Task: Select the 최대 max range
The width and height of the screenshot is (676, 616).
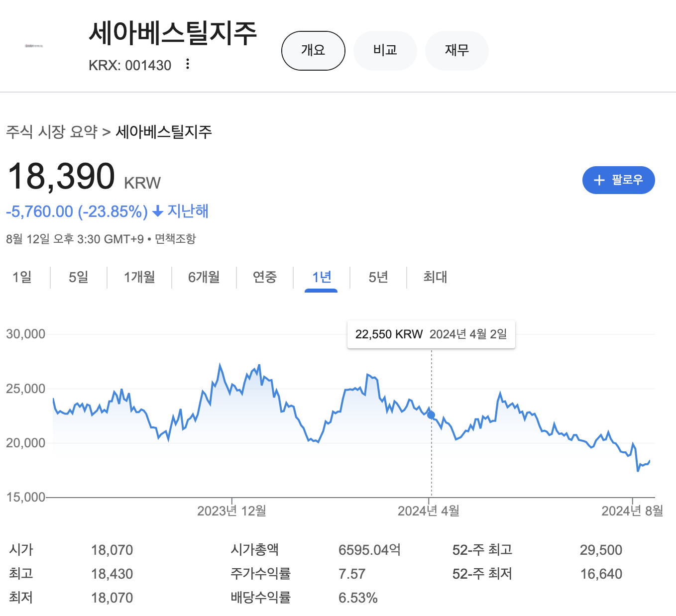Action: tap(435, 277)
